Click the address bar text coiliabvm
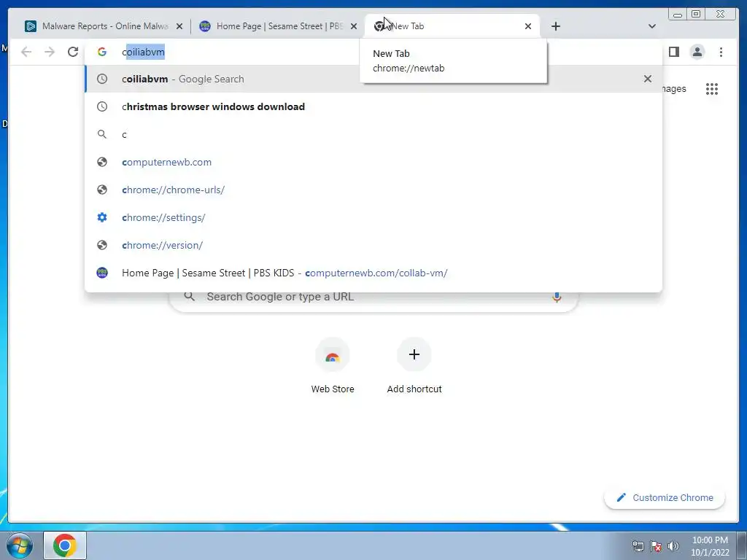 click(144, 52)
